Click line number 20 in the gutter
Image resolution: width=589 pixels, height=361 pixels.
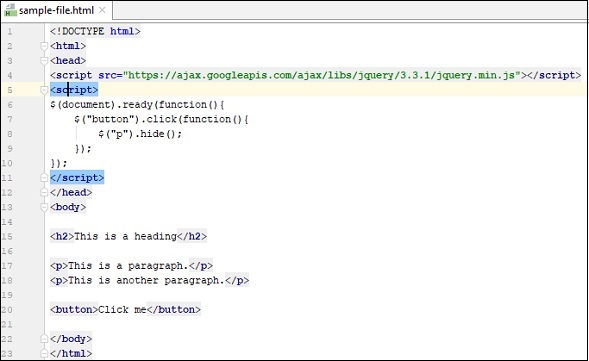pos(7,310)
